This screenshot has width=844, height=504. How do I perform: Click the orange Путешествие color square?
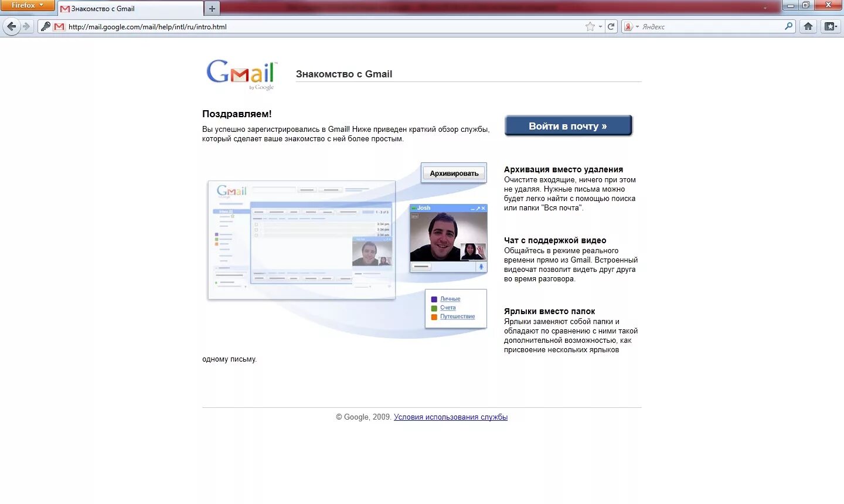tap(434, 317)
